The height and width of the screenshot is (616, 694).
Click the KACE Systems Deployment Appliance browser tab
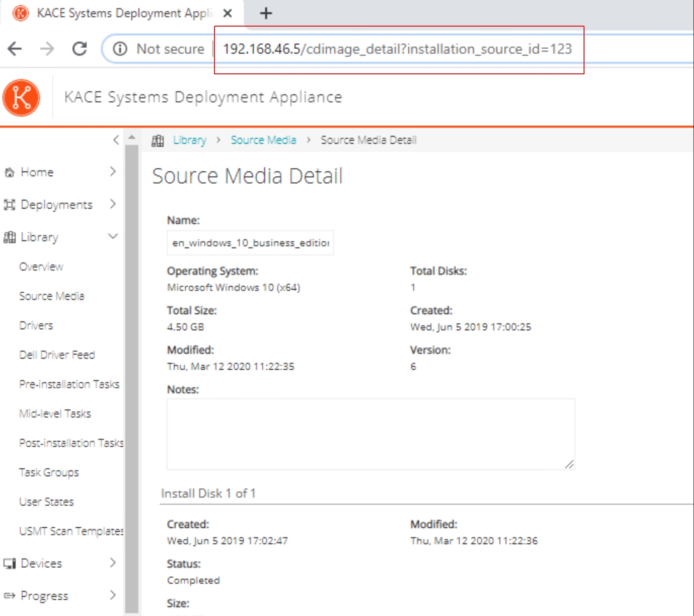122,13
